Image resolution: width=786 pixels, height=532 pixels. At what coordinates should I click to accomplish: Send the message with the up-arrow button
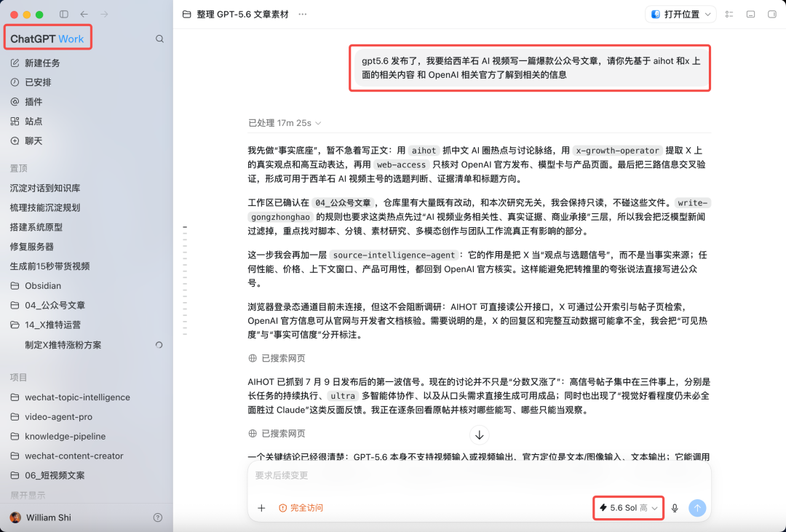697,508
